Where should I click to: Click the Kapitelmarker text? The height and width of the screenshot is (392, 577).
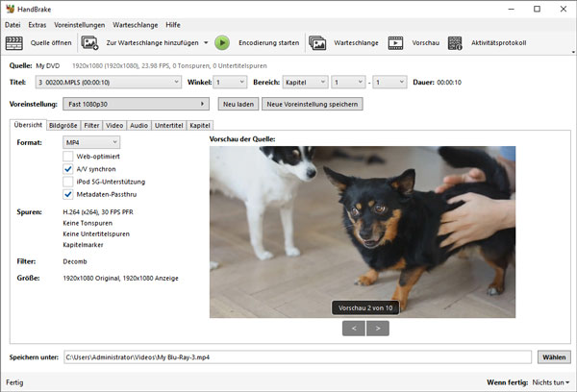83,245
